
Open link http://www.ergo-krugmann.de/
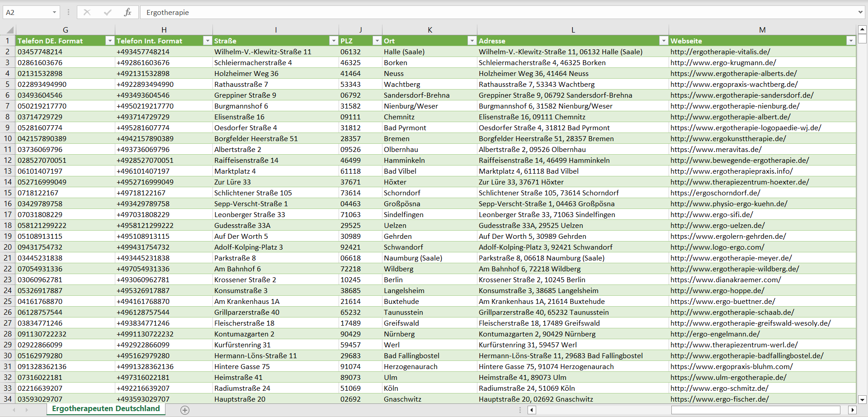723,62
